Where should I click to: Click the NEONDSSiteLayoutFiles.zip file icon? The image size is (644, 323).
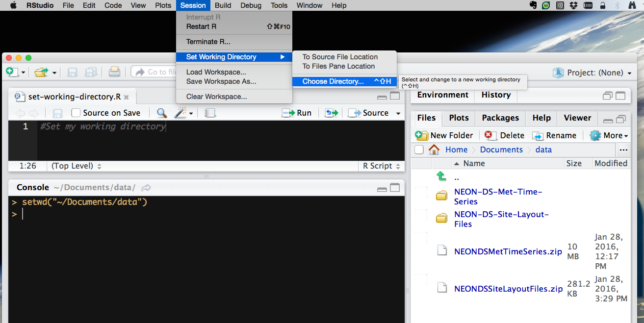pos(442,288)
